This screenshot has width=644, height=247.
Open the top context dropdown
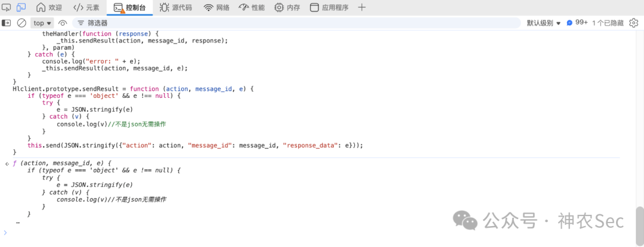(42, 23)
